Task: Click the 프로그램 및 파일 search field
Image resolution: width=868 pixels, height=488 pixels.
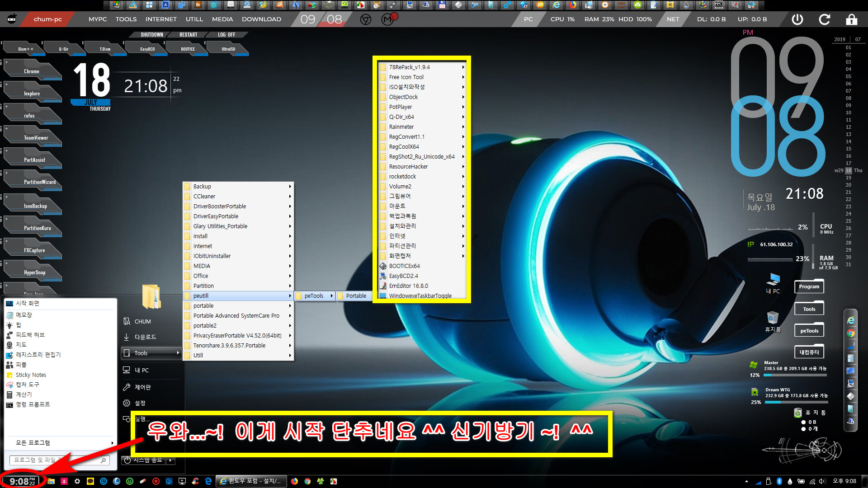Action: point(60,460)
